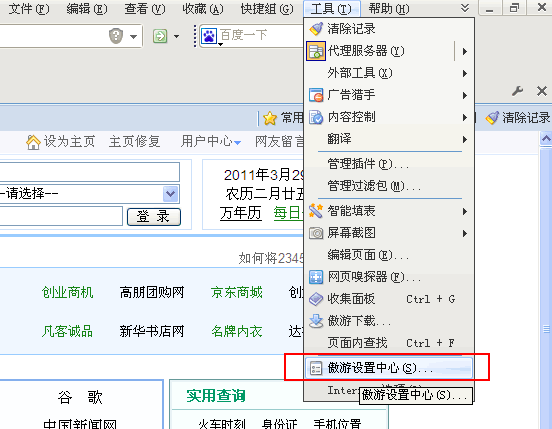Click the 智能填表 magic wand icon
Screen dimensions: 552x429
(x=316, y=211)
